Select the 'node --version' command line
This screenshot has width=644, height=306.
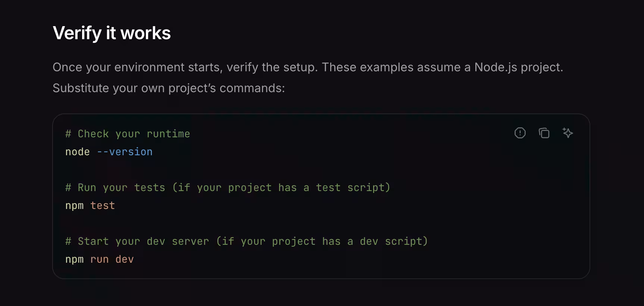[109, 152]
